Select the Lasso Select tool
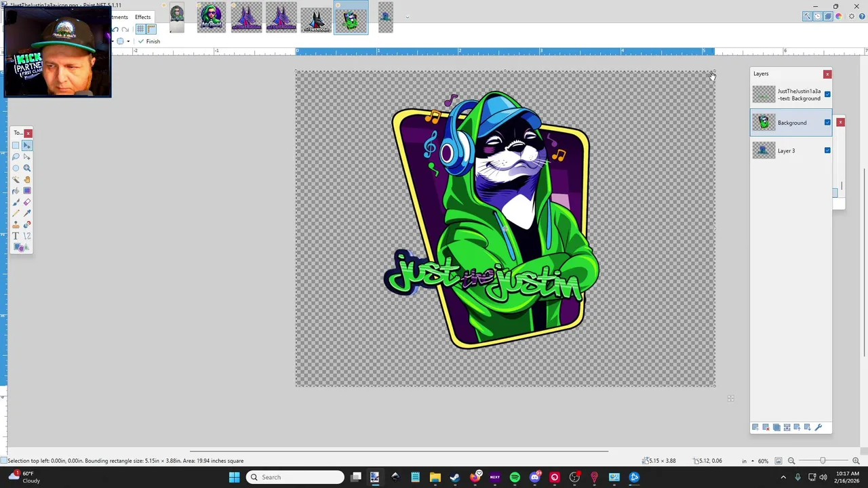 (16, 157)
